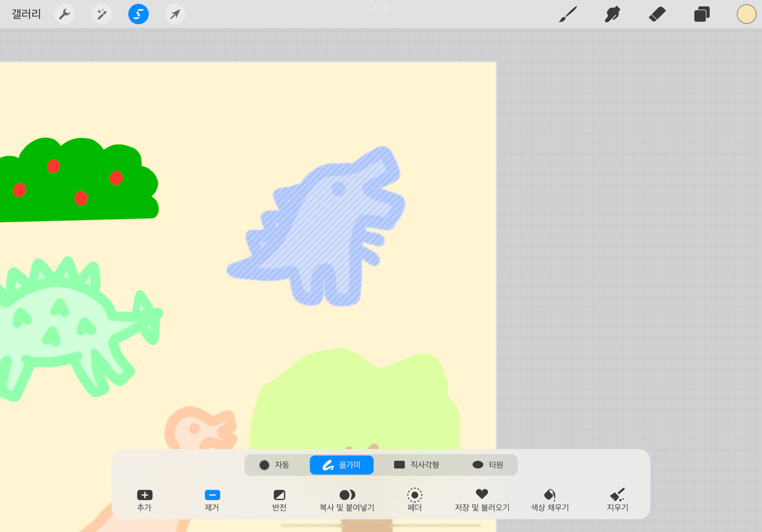
Task: Return to 갤러리 gallery
Action: tap(26, 14)
